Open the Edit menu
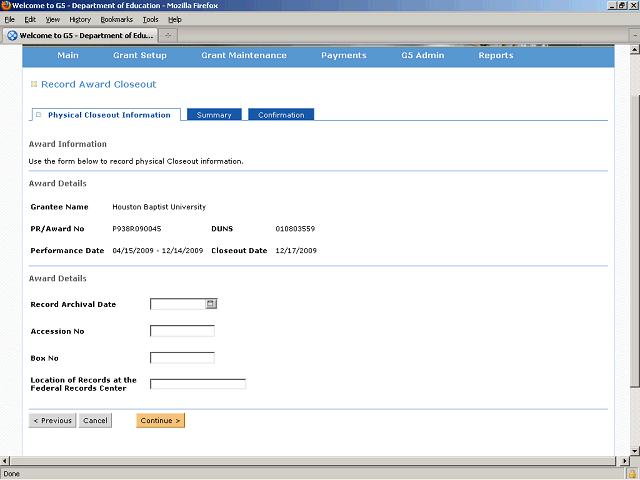640x480 pixels. (x=30, y=20)
